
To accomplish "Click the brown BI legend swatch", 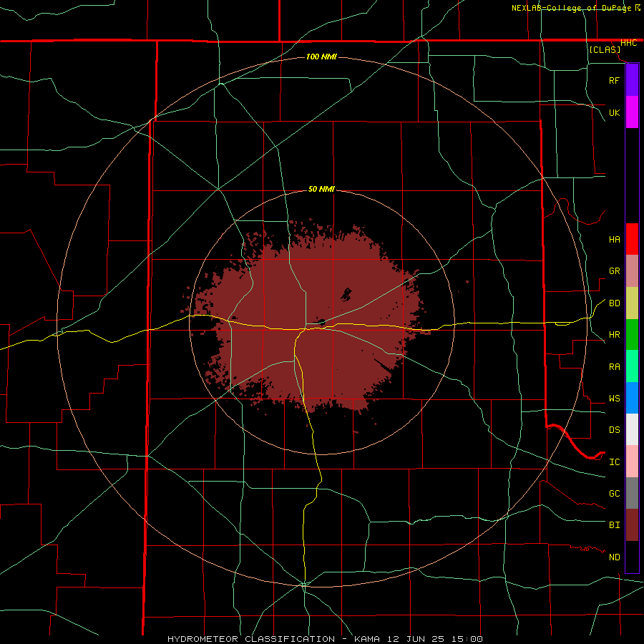I will coord(632,525).
